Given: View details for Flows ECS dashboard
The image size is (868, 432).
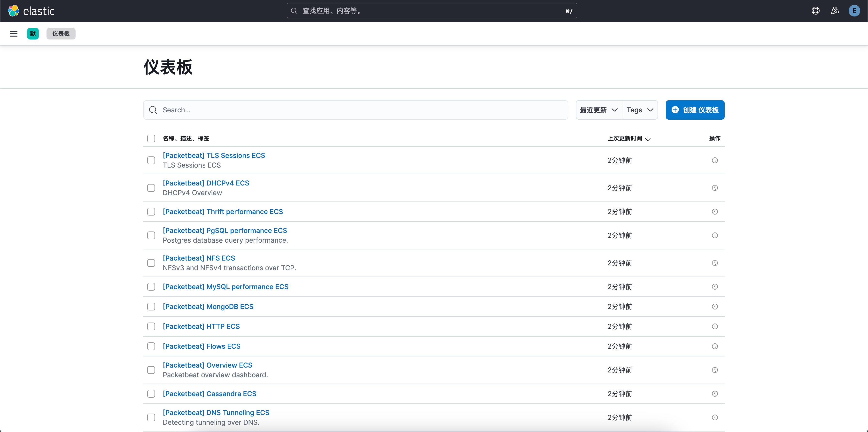Looking at the screenshot, I should point(715,347).
